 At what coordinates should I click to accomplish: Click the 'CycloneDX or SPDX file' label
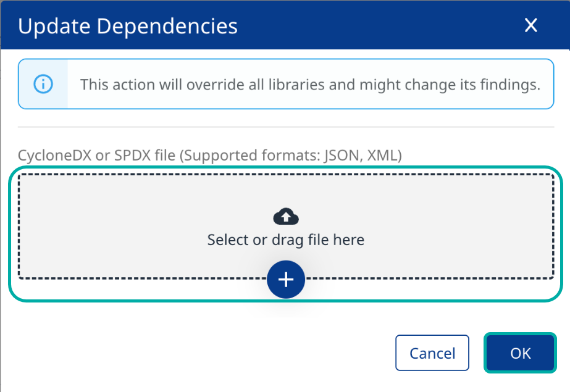click(x=96, y=156)
